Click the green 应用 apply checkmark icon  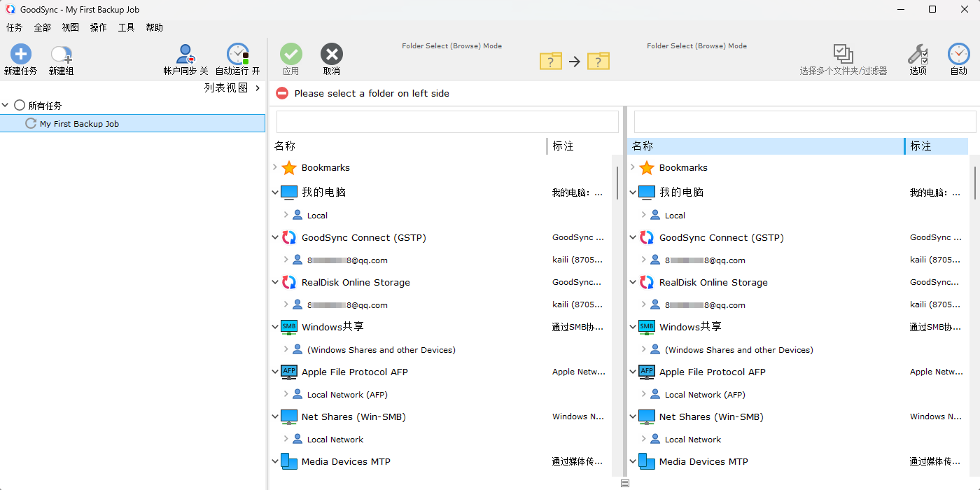pyautogui.click(x=291, y=55)
